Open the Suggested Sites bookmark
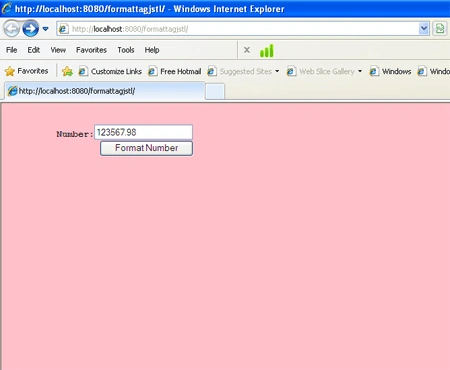The height and width of the screenshot is (370, 450). pyautogui.click(x=239, y=71)
